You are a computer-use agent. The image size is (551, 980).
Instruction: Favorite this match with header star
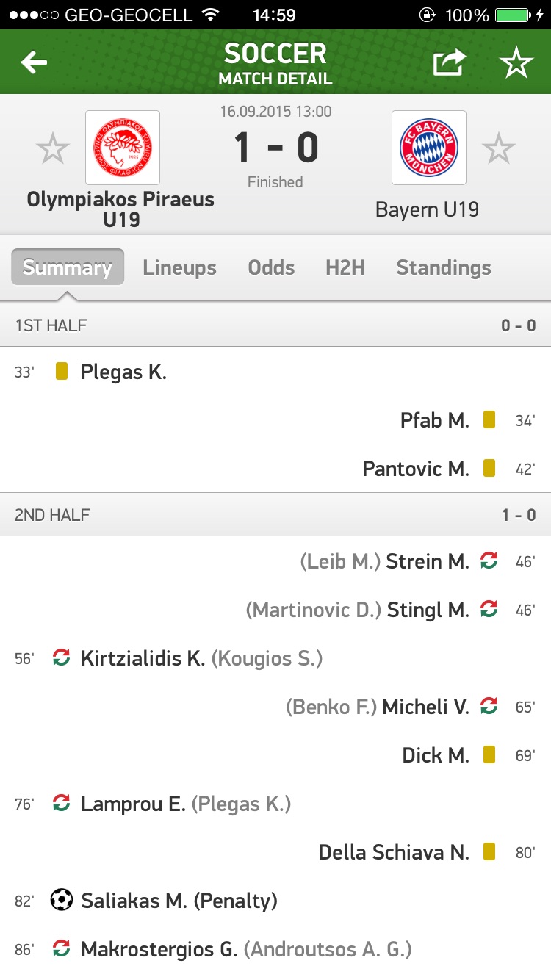[516, 63]
